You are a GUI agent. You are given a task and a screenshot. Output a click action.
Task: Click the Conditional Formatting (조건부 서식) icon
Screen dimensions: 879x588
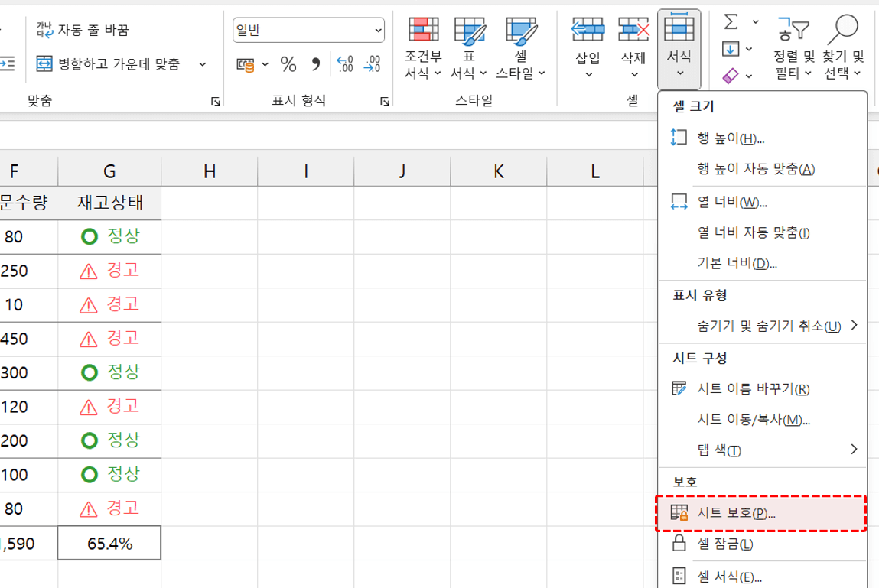423,31
